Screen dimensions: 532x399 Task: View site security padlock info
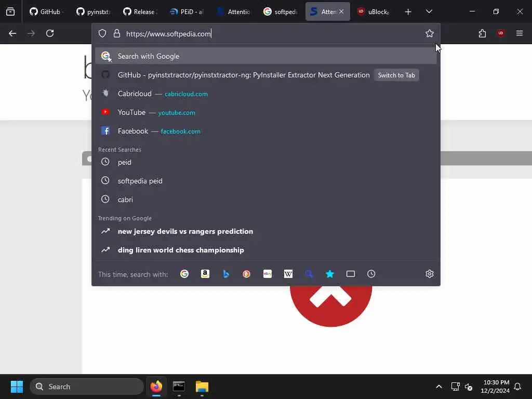pyautogui.click(x=117, y=34)
